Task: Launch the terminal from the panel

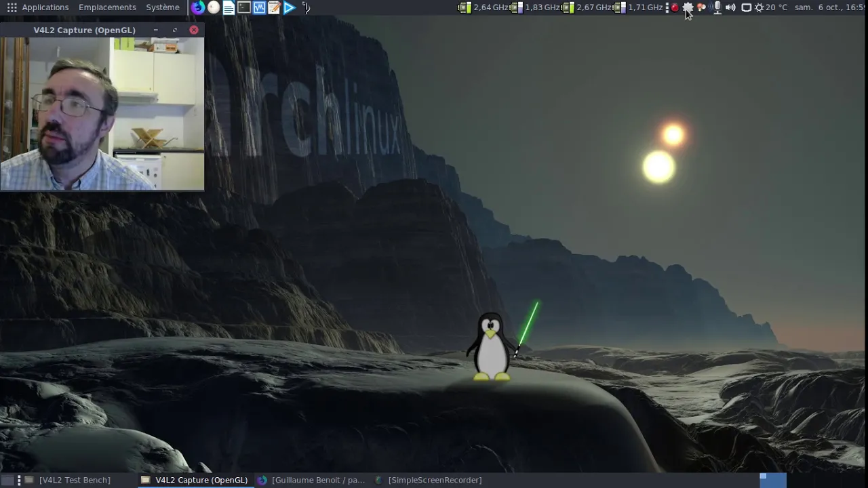Action: click(x=244, y=7)
